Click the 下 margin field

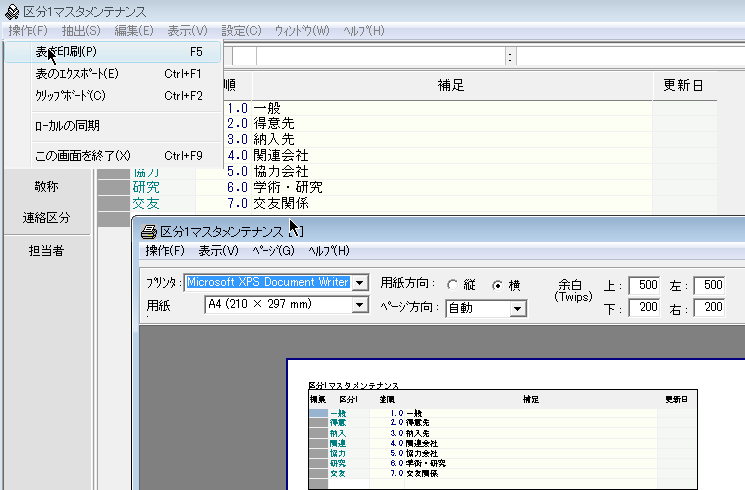(644, 307)
